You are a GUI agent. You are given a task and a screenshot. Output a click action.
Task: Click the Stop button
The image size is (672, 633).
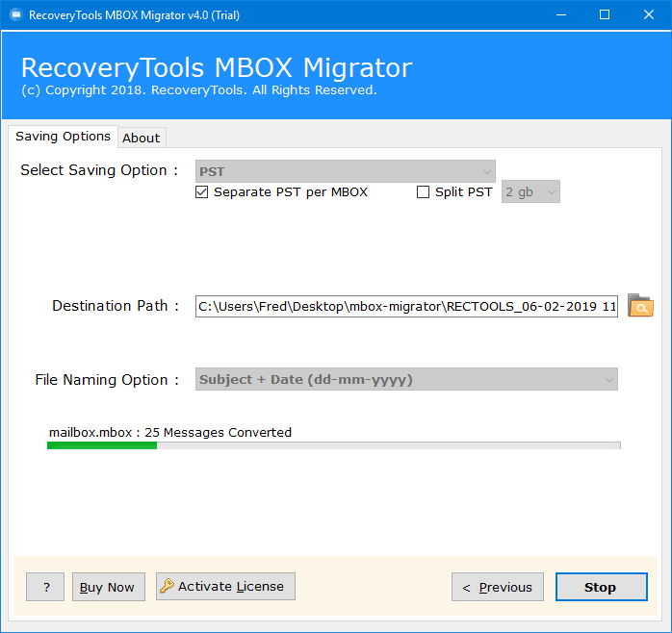[x=601, y=587]
